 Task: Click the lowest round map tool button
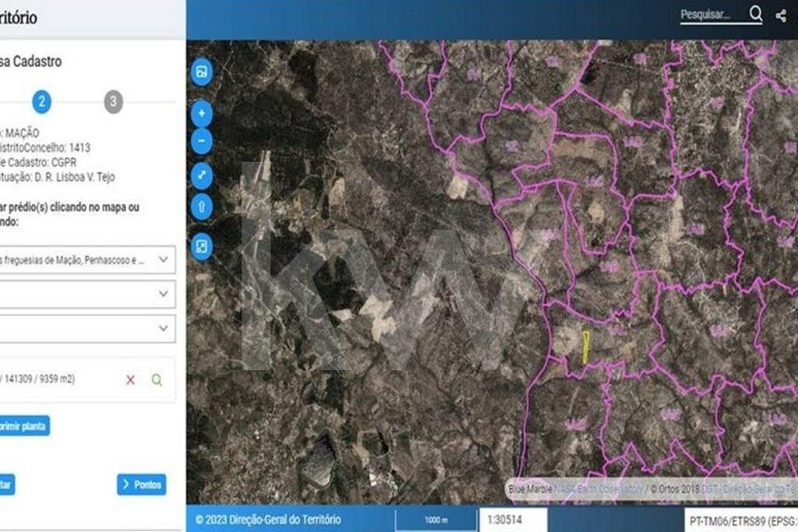pyautogui.click(x=202, y=247)
